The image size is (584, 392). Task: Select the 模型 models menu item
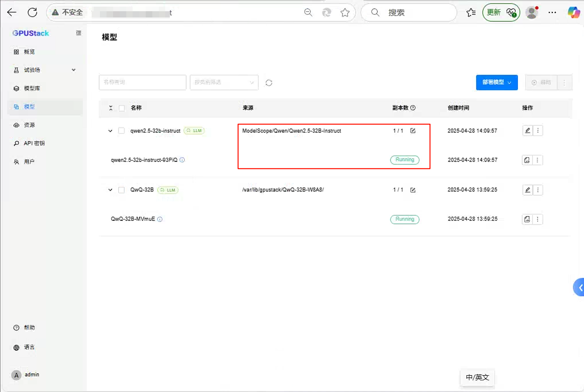[45, 107]
